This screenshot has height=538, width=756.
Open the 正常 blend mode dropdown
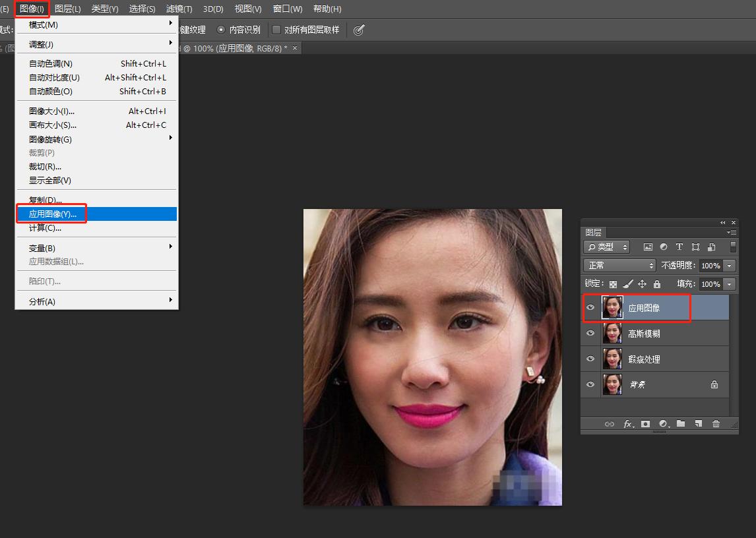click(x=619, y=265)
